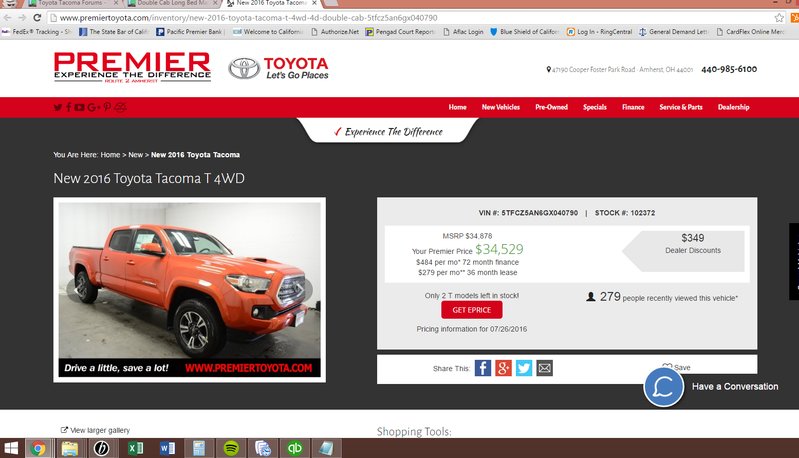Image resolution: width=799 pixels, height=458 pixels.
Task: Open the FedEx Tracking bookmark
Action: (x=37, y=32)
